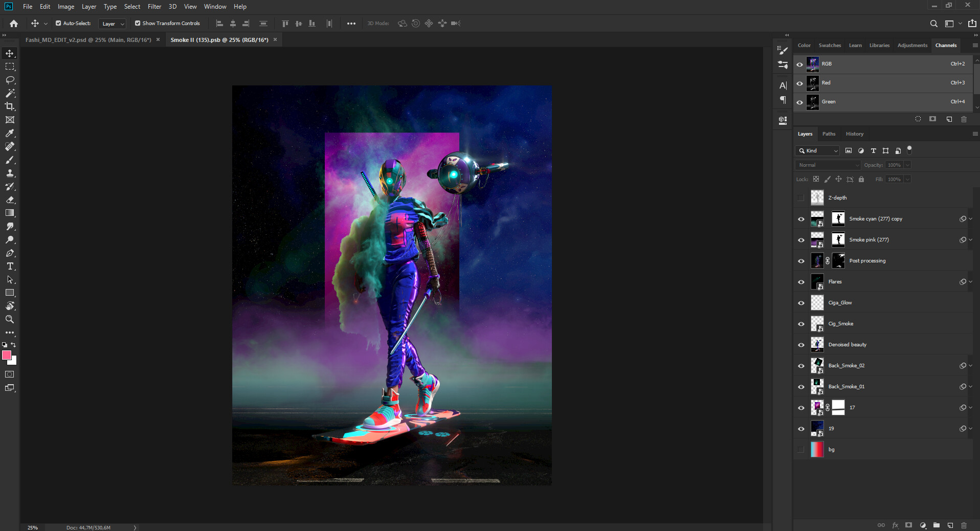The width and height of the screenshot is (980, 531).
Task: Toggle the Auto-Select checkbox
Action: [x=58, y=23]
